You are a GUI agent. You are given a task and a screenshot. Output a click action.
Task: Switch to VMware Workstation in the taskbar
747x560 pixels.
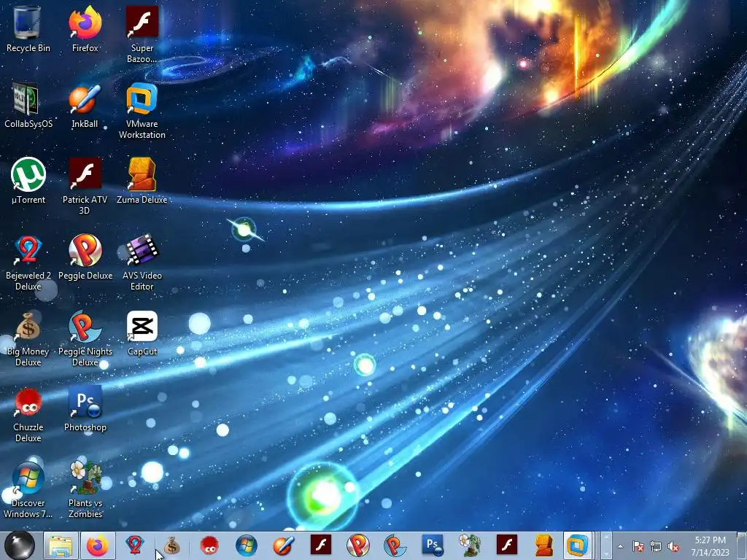578,545
